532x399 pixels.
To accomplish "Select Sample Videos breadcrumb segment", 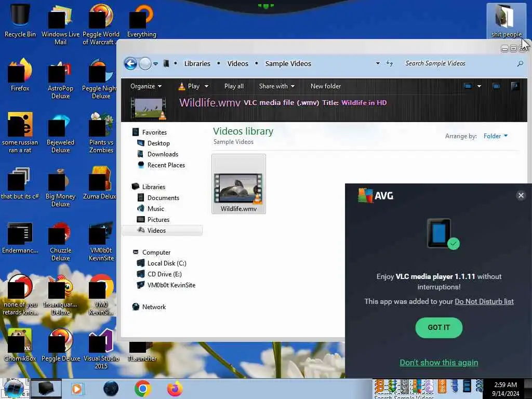I will [288, 63].
